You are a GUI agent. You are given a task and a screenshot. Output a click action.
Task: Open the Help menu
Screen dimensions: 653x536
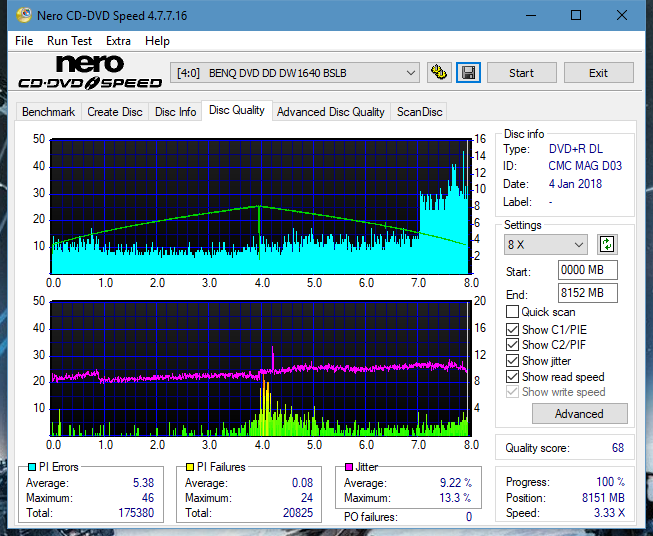[x=157, y=41]
